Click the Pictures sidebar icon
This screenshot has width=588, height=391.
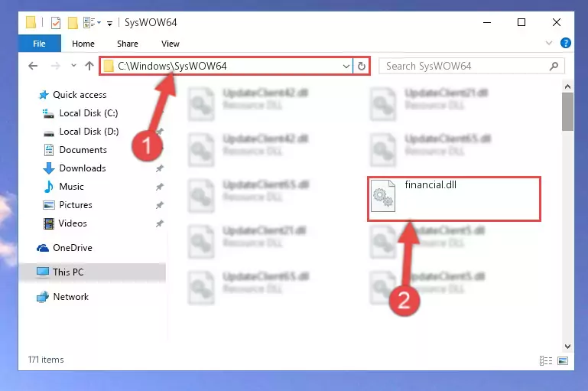49,205
